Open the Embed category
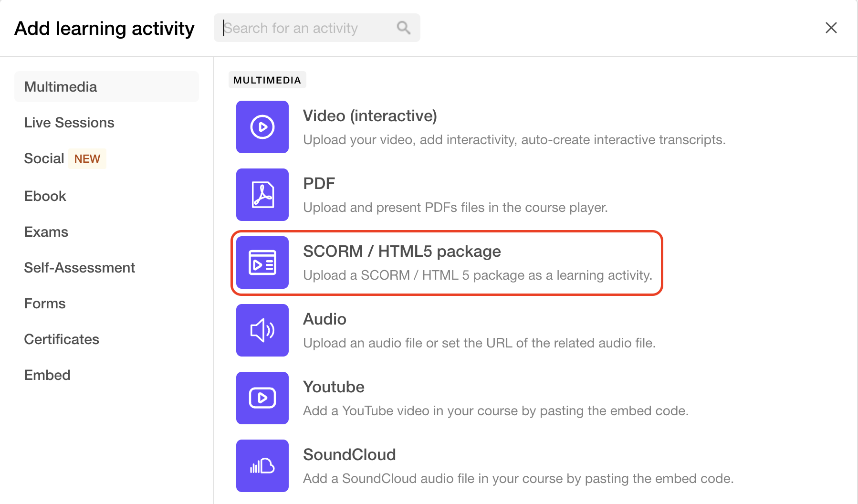Screen dimensions: 858x504 [47, 375]
